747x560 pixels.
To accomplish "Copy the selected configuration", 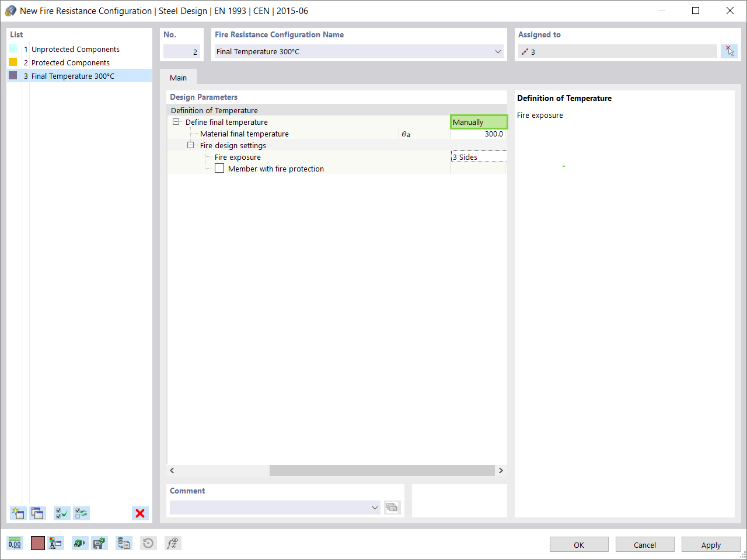I will [37, 513].
